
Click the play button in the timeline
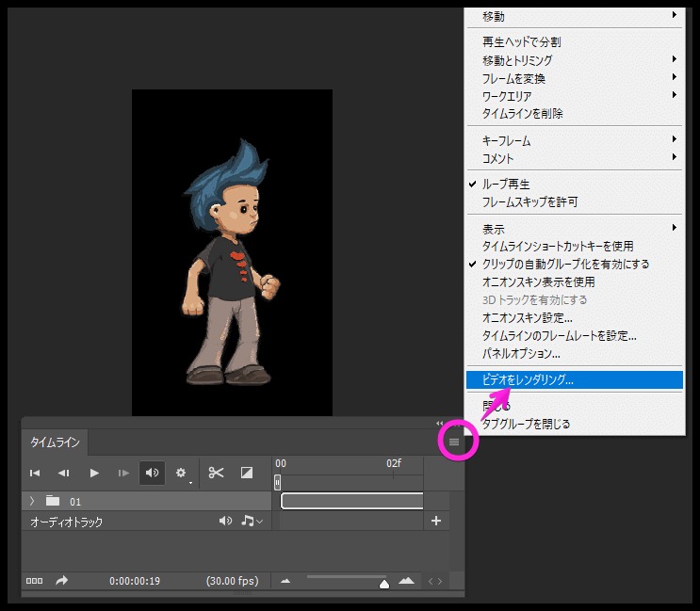pyautogui.click(x=94, y=473)
